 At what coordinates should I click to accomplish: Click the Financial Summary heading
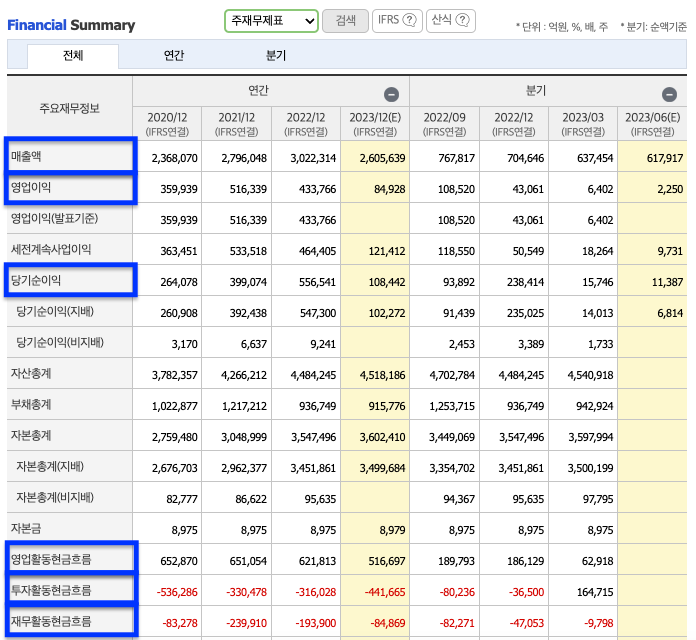[71, 25]
